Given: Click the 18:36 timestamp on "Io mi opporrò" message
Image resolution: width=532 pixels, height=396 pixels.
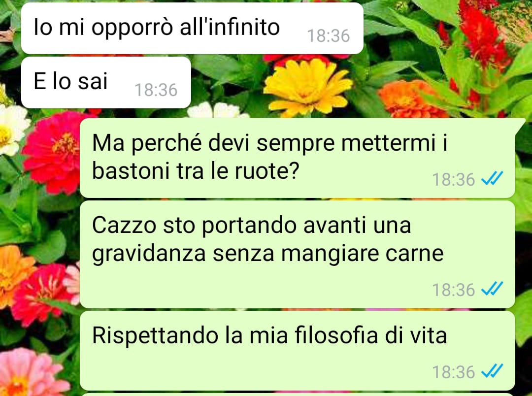Looking at the screenshot, I should click(x=328, y=35).
